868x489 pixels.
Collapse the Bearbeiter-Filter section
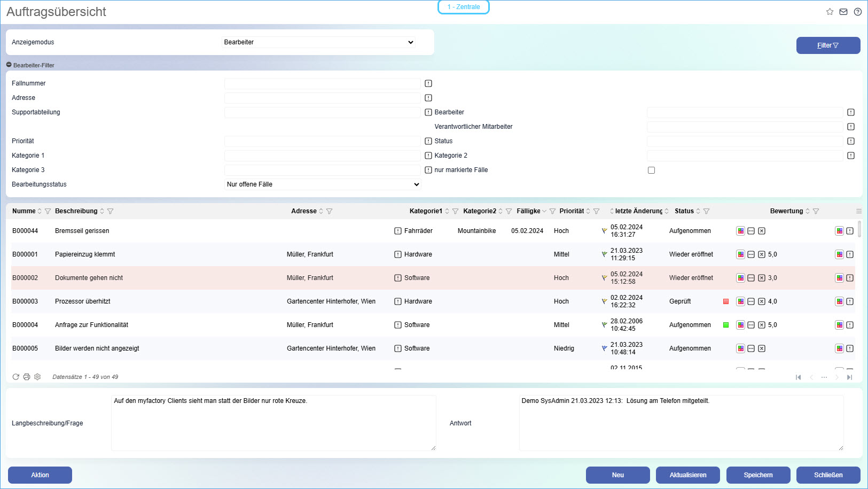9,65
